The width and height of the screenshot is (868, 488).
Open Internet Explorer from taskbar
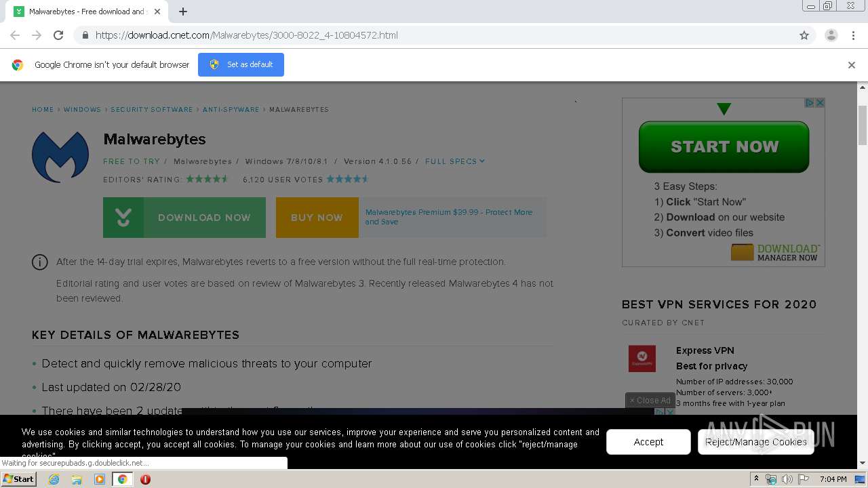pos(54,479)
